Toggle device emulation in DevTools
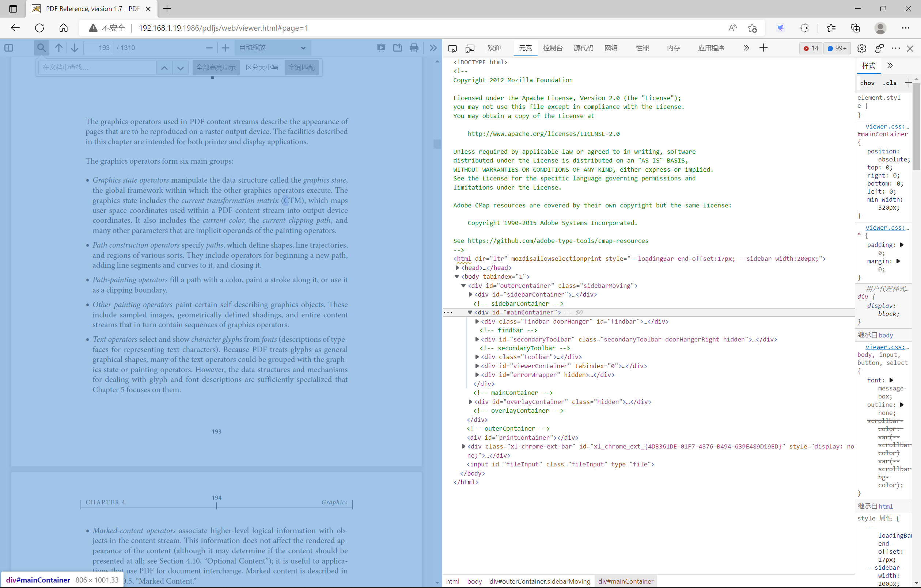 470,48
